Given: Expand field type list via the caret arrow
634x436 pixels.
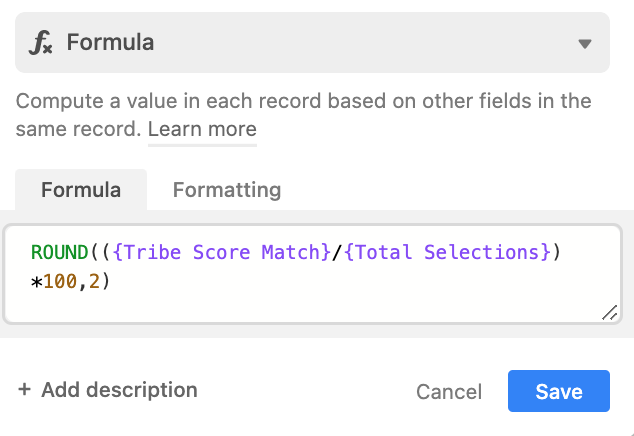Looking at the screenshot, I should click(x=585, y=44).
